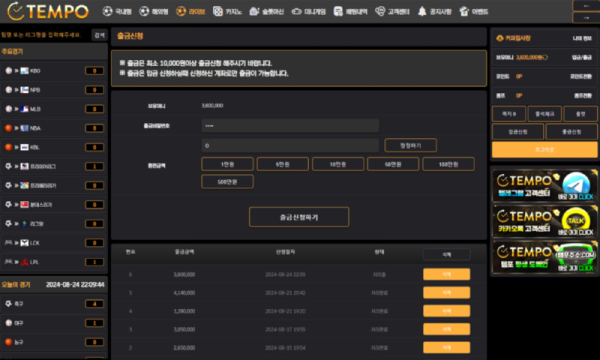Click the search button beside league search
The width and height of the screenshot is (600, 360).
(x=99, y=35)
